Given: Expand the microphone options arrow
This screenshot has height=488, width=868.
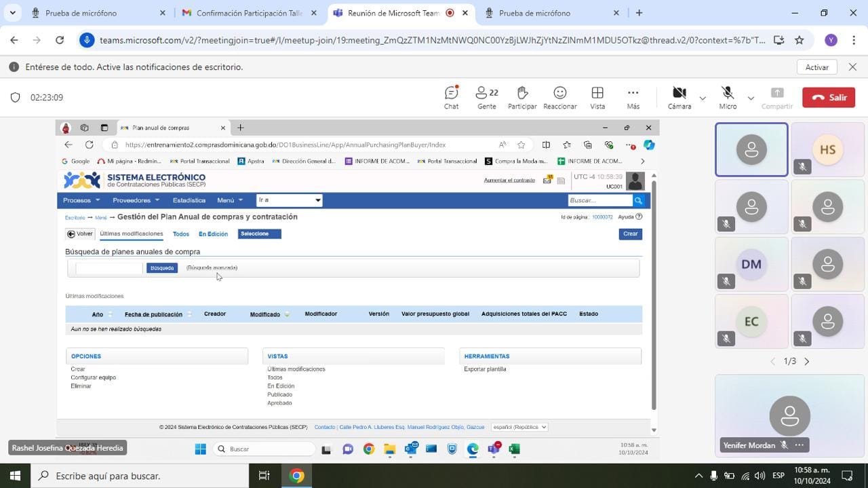Looking at the screenshot, I should (x=751, y=98).
